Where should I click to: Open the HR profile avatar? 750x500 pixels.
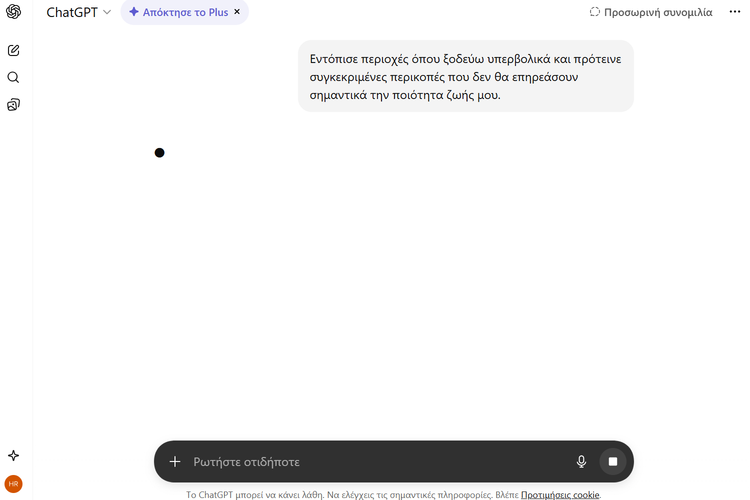[x=14, y=483]
